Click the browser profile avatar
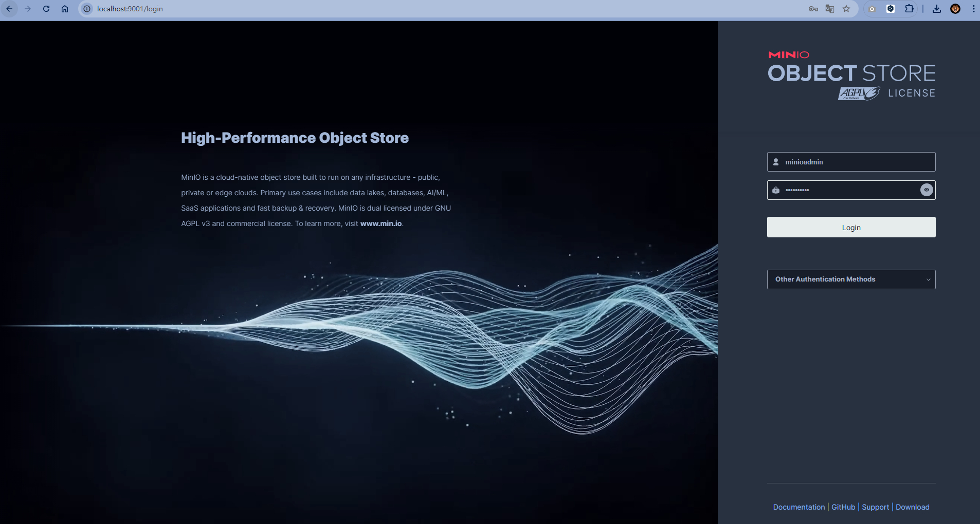Image resolution: width=980 pixels, height=524 pixels. pos(955,9)
